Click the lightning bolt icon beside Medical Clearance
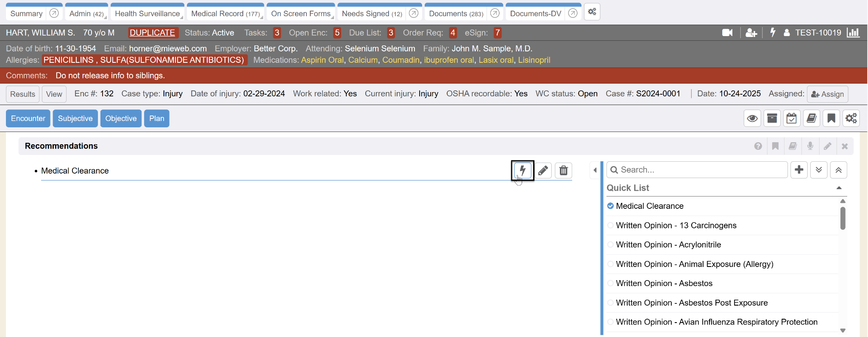The width and height of the screenshot is (868, 337). click(x=522, y=171)
